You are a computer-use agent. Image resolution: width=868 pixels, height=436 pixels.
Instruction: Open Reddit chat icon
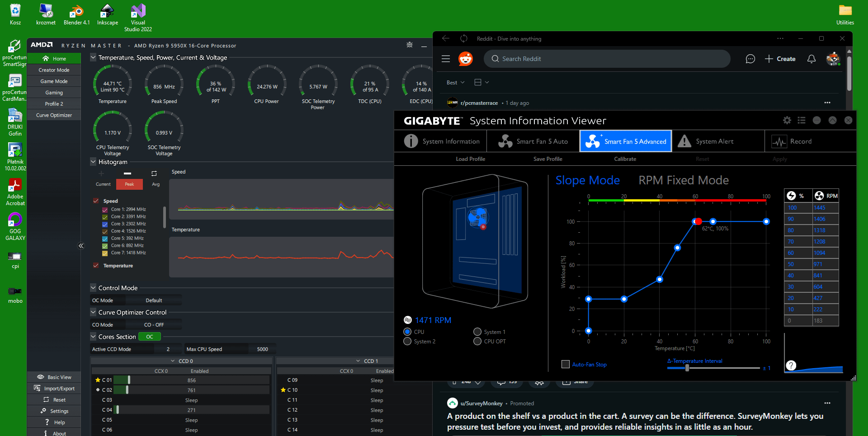tap(750, 59)
